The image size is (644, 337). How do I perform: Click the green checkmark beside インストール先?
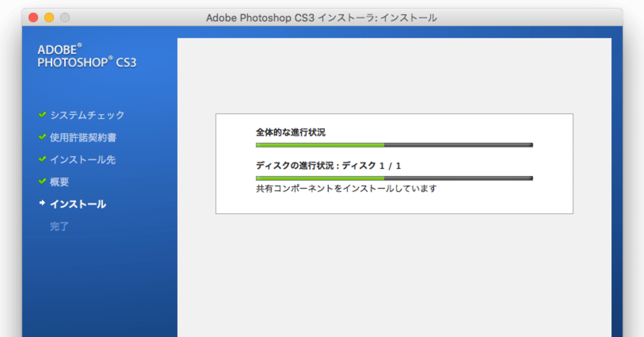coord(42,159)
